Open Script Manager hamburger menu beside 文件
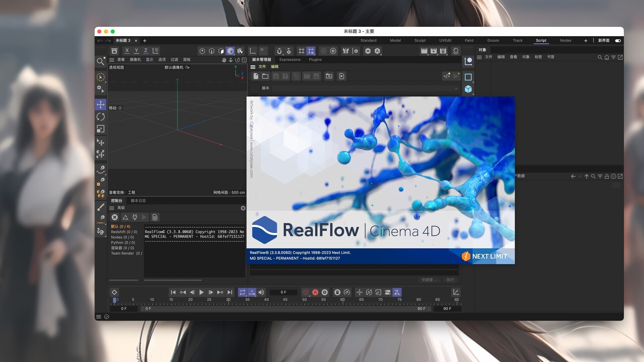Viewport: 644px width, 362px height. 253,67
